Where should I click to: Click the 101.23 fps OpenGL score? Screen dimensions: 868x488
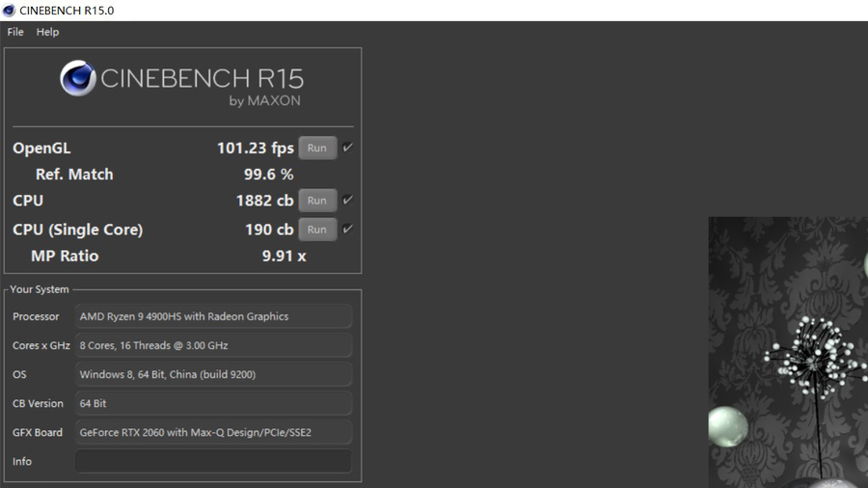[255, 149]
